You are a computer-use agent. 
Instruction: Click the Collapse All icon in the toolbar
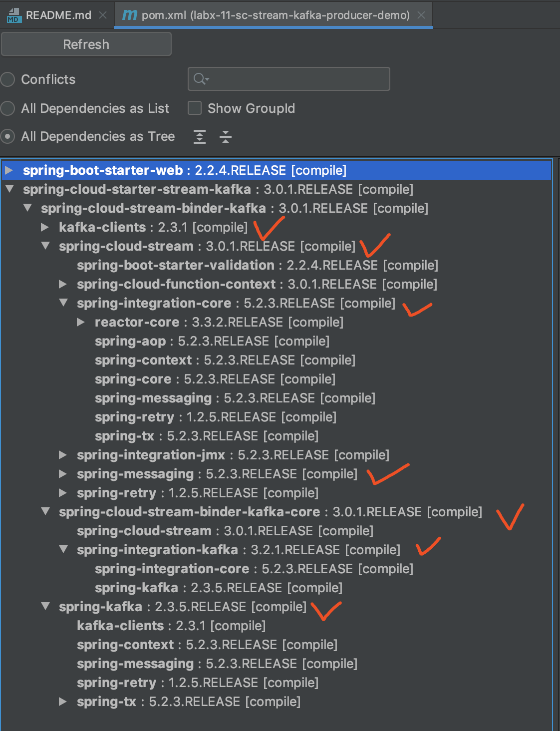pos(226,136)
